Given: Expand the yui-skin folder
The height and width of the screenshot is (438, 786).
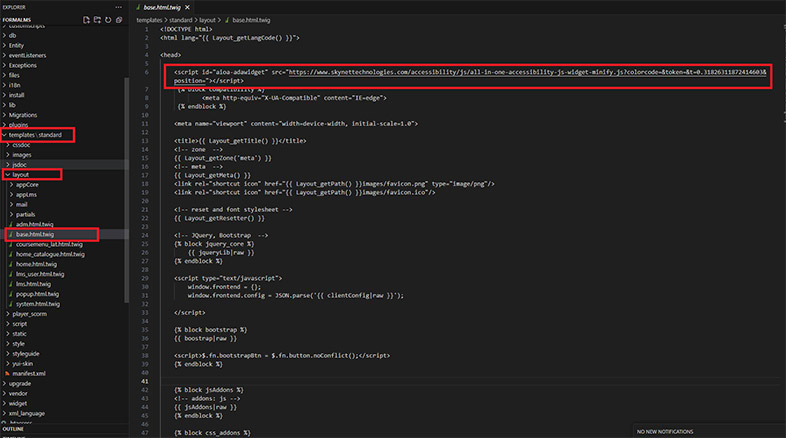Looking at the screenshot, I should tap(23, 364).
